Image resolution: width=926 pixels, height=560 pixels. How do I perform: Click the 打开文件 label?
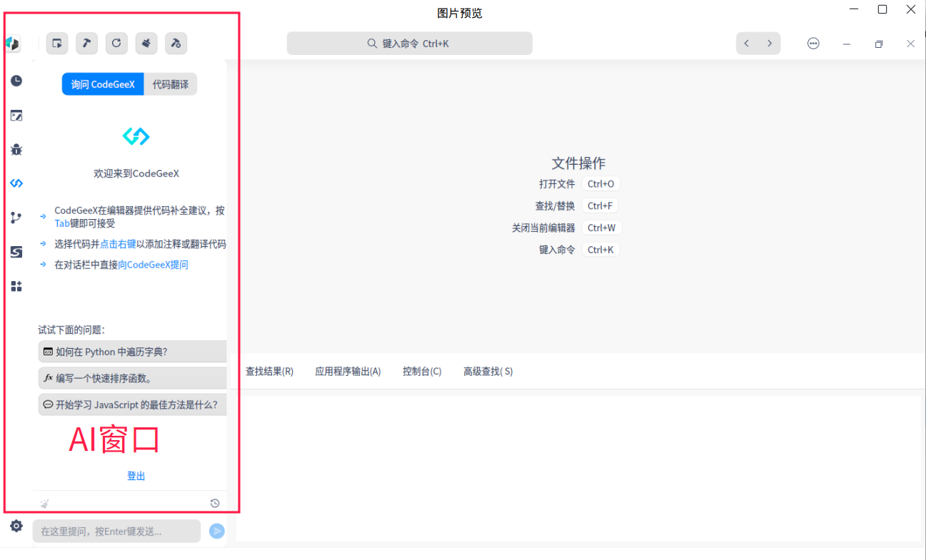[x=557, y=184]
